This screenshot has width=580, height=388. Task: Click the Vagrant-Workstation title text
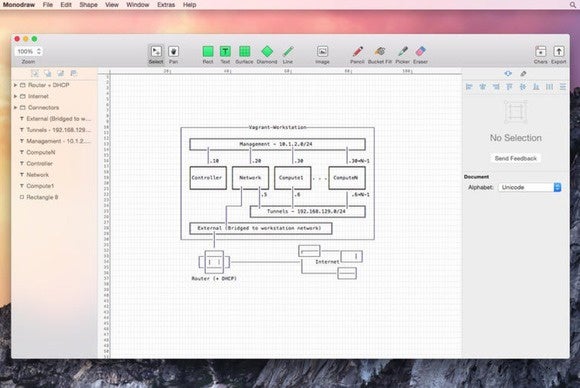277,127
